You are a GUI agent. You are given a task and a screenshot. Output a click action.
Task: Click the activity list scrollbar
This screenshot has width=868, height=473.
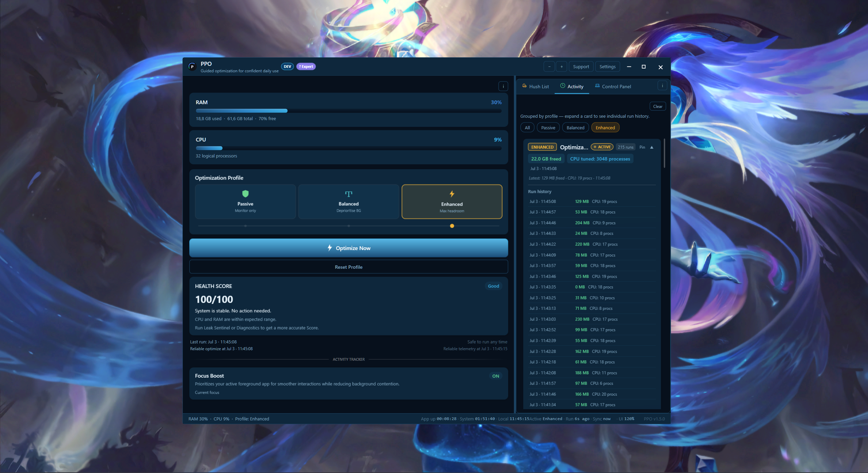[x=664, y=153]
